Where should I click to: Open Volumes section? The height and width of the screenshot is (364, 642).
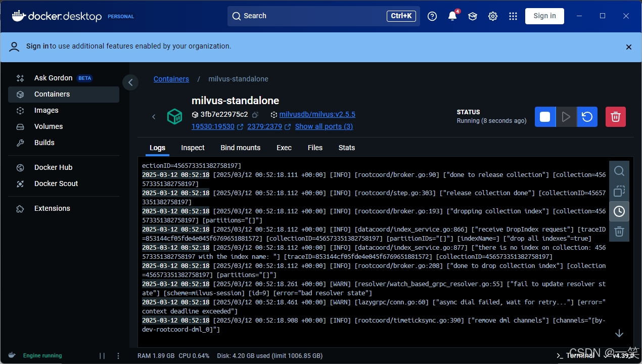click(64, 126)
